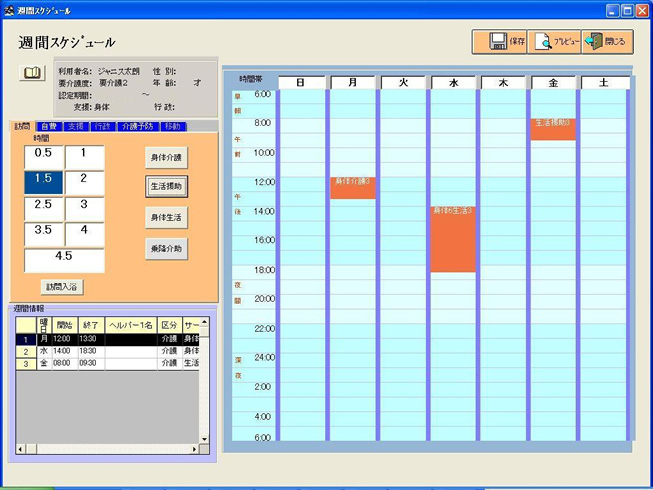Image resolution: width=653 pixels, height=490 pixels.
Task: Open the book icon beside user info
Action: (33, 73)
